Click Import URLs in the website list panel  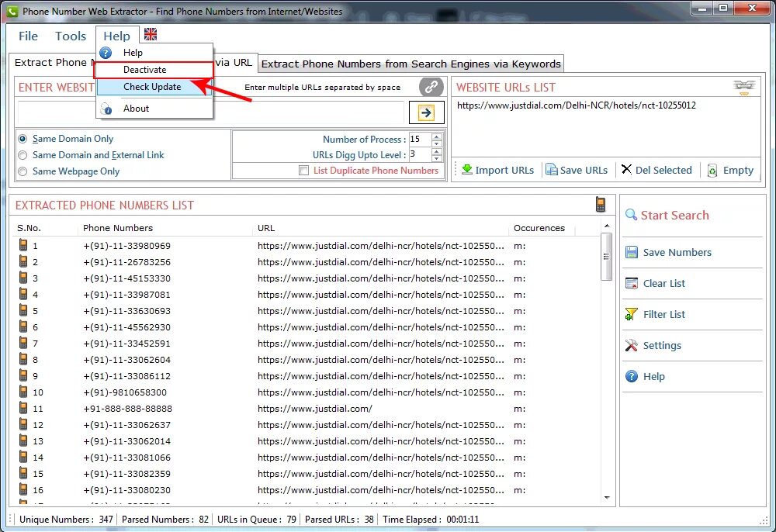pos(497,170)
